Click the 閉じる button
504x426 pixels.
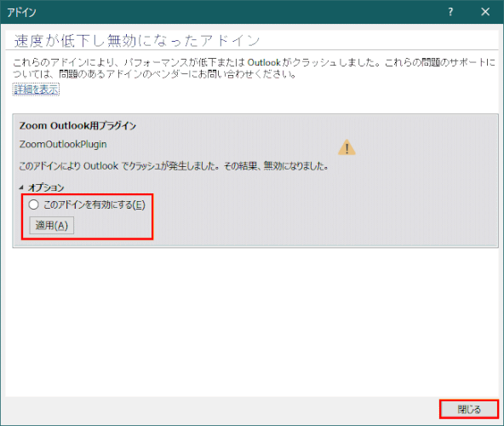point(469,409)
